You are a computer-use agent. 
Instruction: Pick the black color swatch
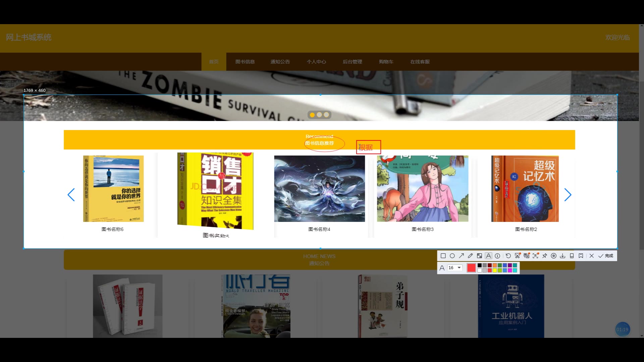click(480, 265)
